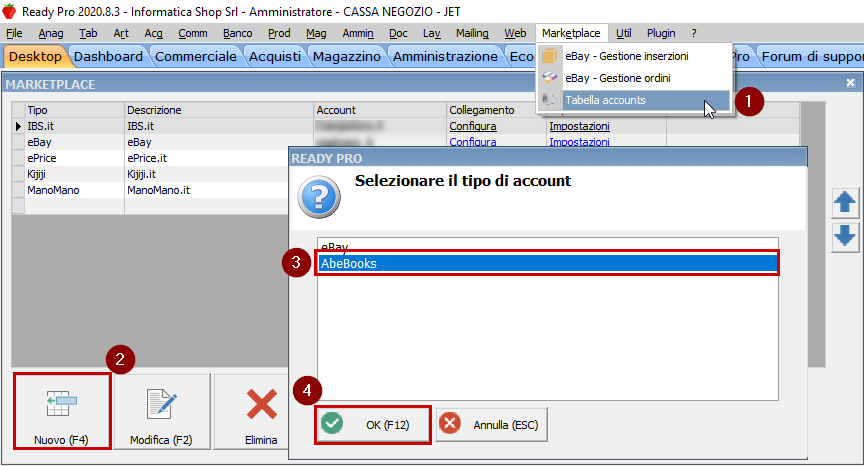Click the row selector arrow for IBS.it
864x466 pixels.
pos(18,126)
